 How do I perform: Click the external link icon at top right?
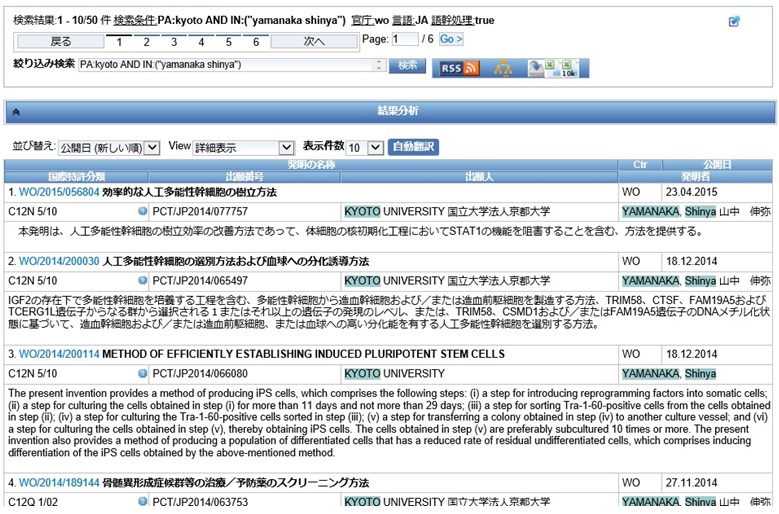tap(734, 21)
